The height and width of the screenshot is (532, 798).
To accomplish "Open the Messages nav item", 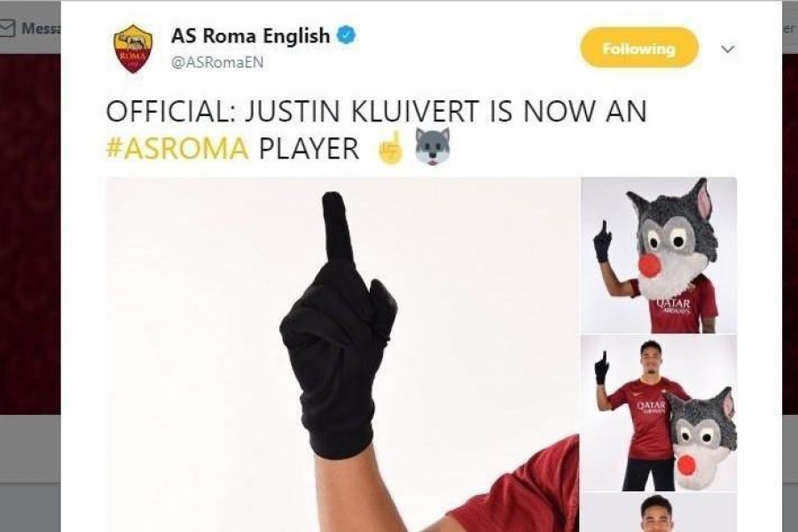I will pyautogui.click(x=30, y=28).
